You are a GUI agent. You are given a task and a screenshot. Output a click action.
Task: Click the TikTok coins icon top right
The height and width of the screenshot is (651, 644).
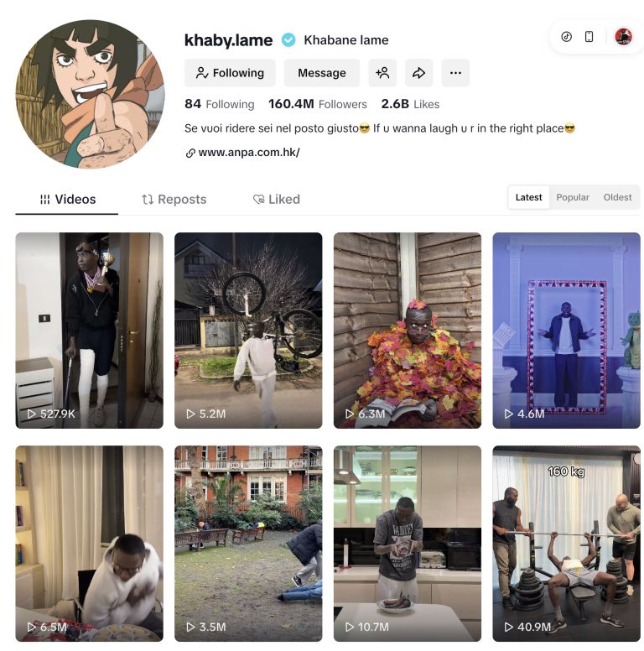click(x=566, y=37)
